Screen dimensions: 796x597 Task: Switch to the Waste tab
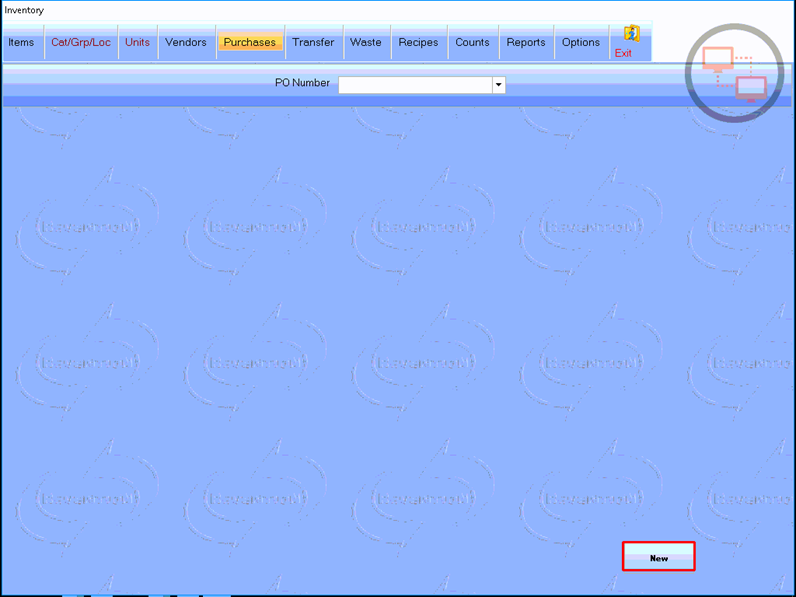(x=366, y=43)
